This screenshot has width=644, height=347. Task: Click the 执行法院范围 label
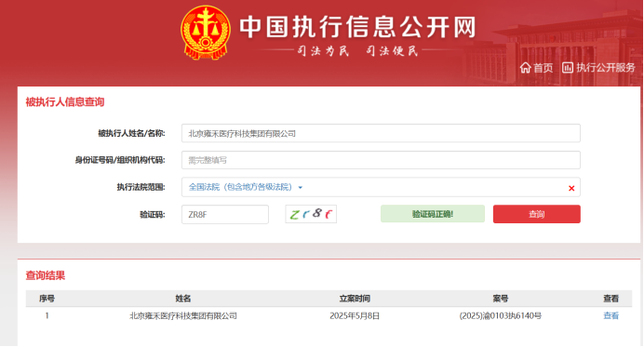tap(141, 187)
